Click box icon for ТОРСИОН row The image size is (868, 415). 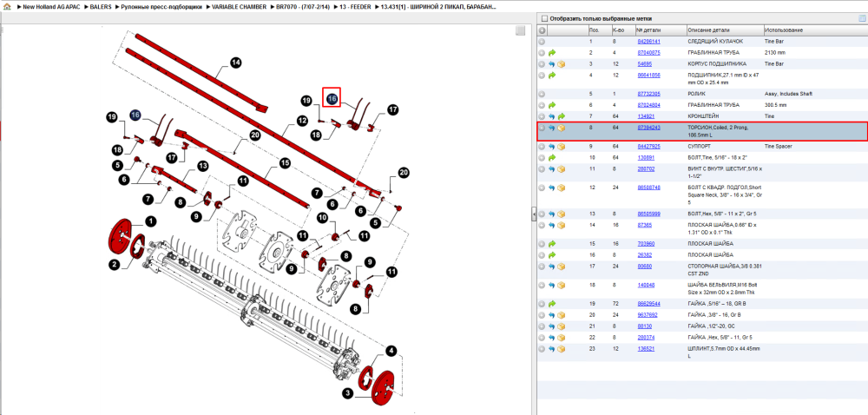tap(561, 128)
